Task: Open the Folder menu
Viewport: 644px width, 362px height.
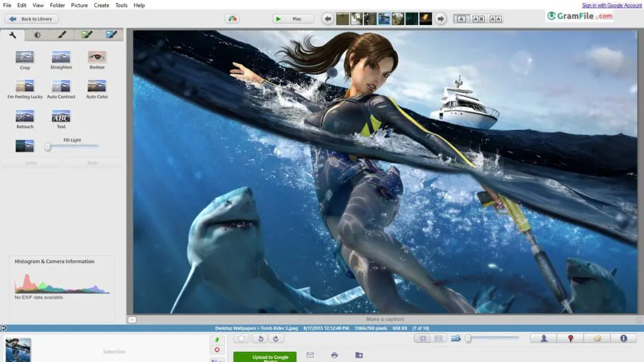Action: (x=57, y=5)
